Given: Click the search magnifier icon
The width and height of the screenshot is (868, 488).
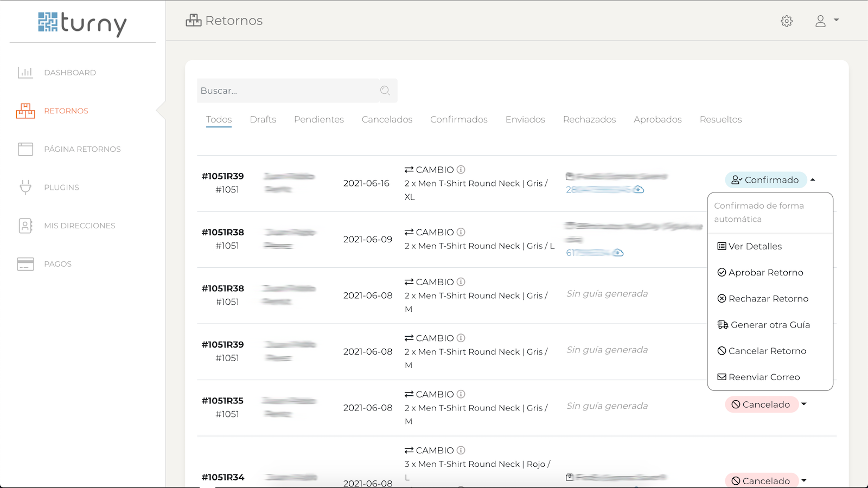Looking at the screenshot, I should (385, 91).
